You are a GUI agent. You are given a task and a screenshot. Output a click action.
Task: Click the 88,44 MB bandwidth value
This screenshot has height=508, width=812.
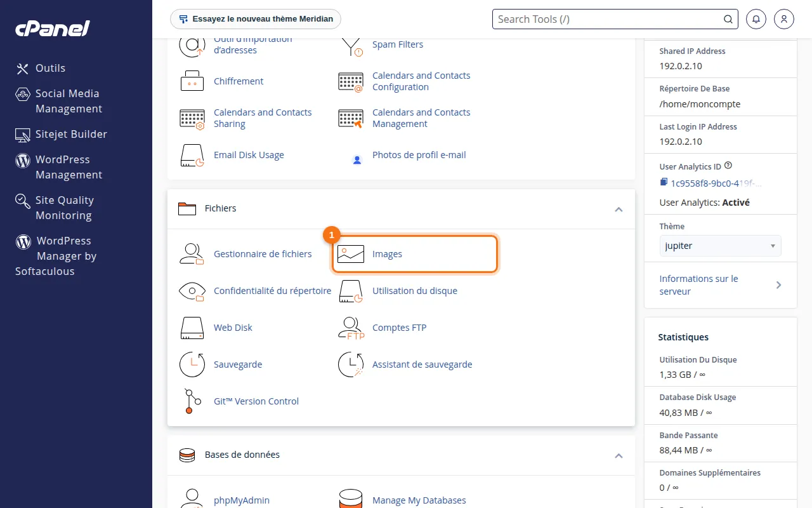click(686, 450)
